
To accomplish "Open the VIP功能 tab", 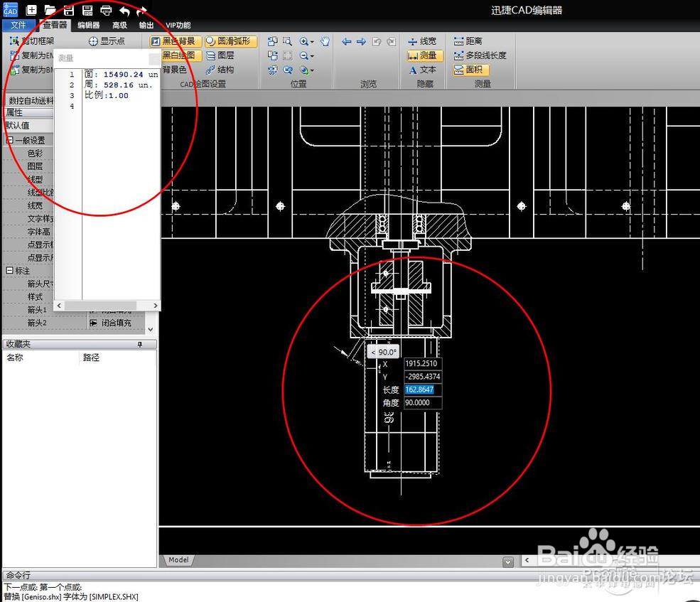I will tap(178, 25).
